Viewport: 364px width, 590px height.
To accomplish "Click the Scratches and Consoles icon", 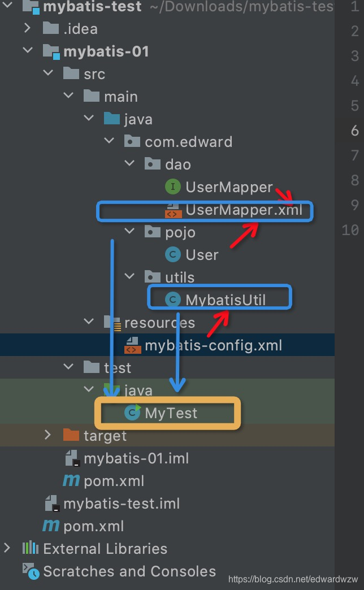I will (31, 571).
